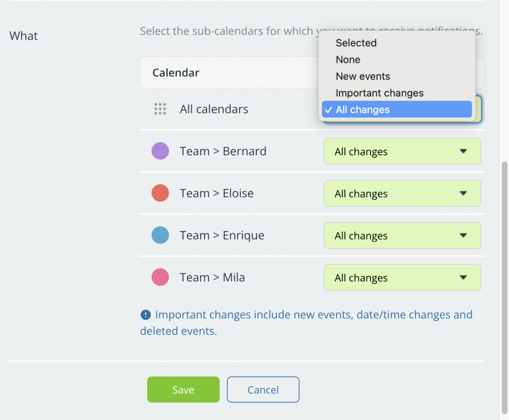Click the Team > Mila calendar label
The height and width of the screenshot is (420, 509).
click(x=212, y=277)
